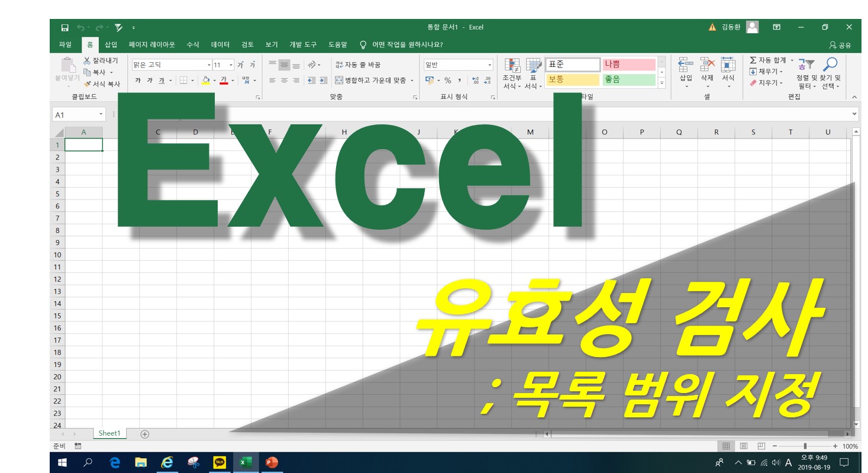Click the Cut (잘라내기) scissors icon
Screen dimensions: 868x473
pos(87,60)
